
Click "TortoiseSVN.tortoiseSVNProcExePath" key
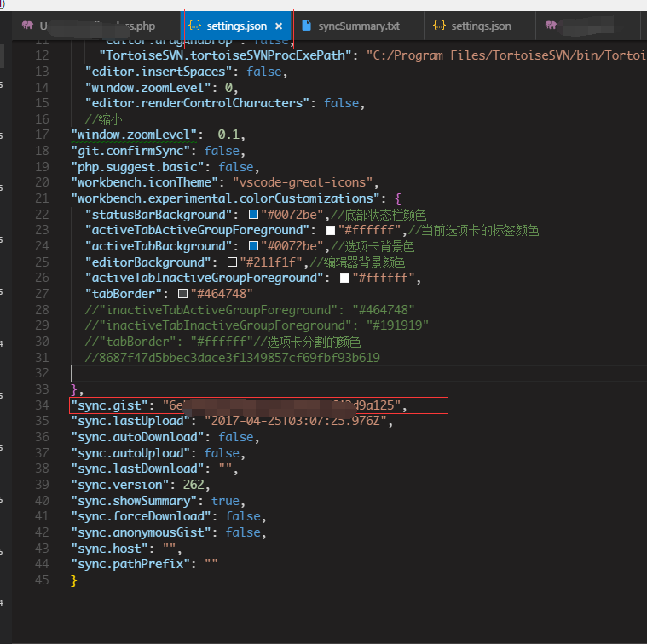coord(225,55)
